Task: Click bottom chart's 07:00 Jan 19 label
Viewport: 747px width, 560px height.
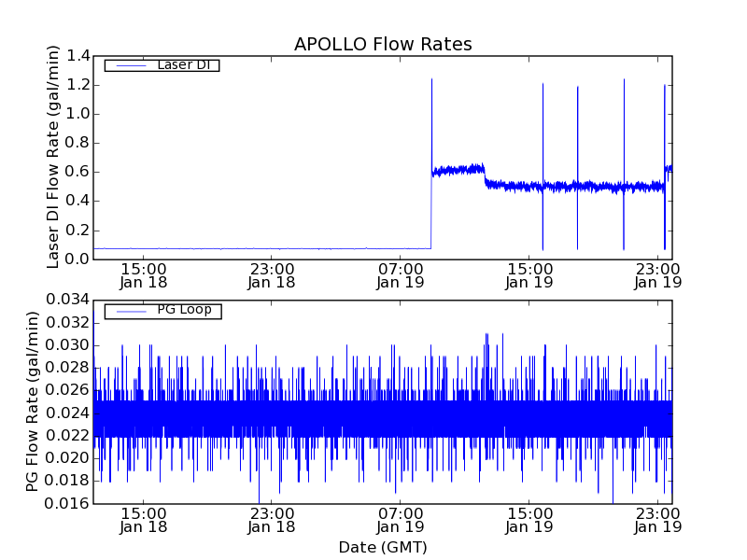Action: click(x=401, y=521)
